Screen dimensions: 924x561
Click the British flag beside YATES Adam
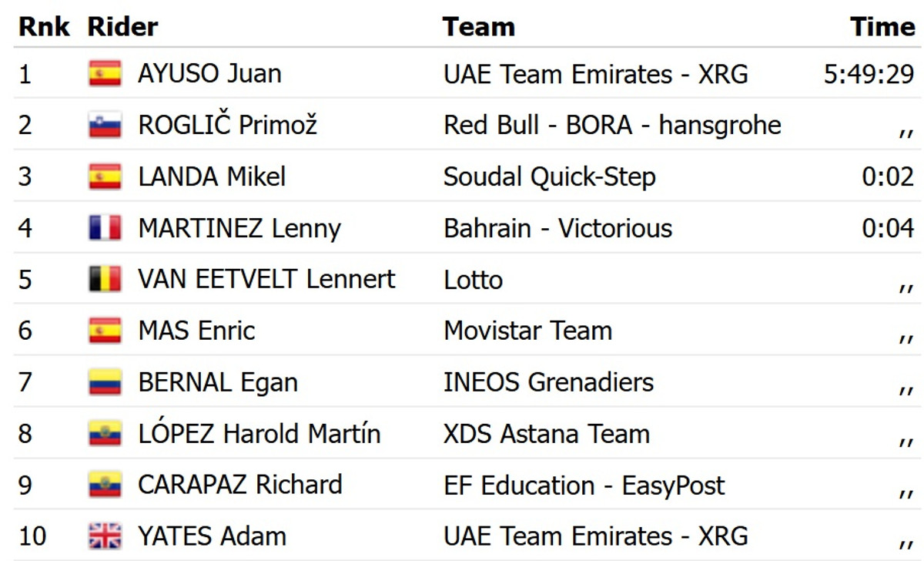click(x=105, y=536)
